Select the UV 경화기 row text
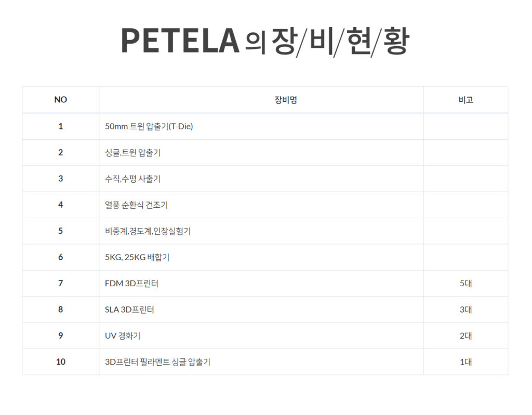The image size is (532, 415). tap(123, 336)
